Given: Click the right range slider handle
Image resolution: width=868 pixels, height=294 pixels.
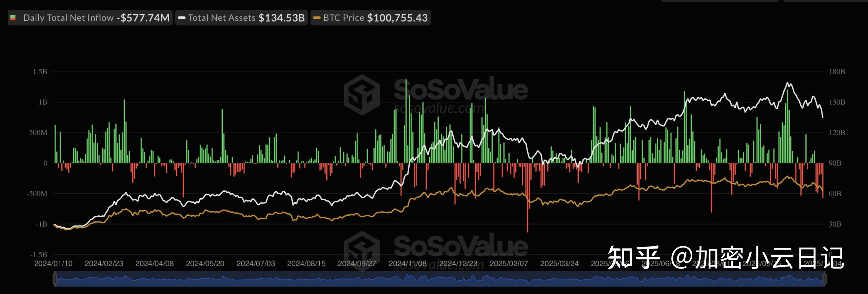Looking at the screenshot, I should (824, 279).
